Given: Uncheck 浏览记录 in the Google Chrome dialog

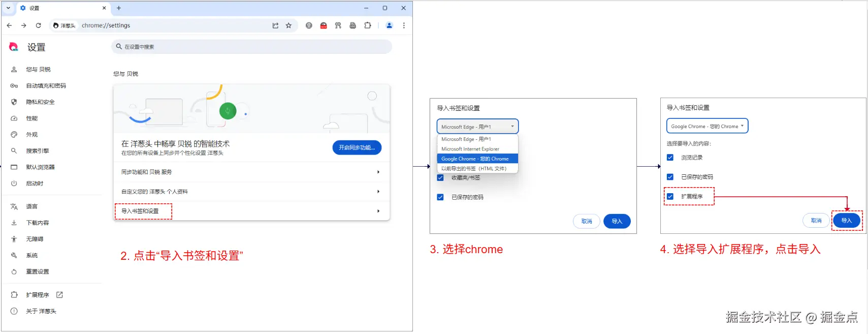Looking at the screenshot, I should (670, 158).
